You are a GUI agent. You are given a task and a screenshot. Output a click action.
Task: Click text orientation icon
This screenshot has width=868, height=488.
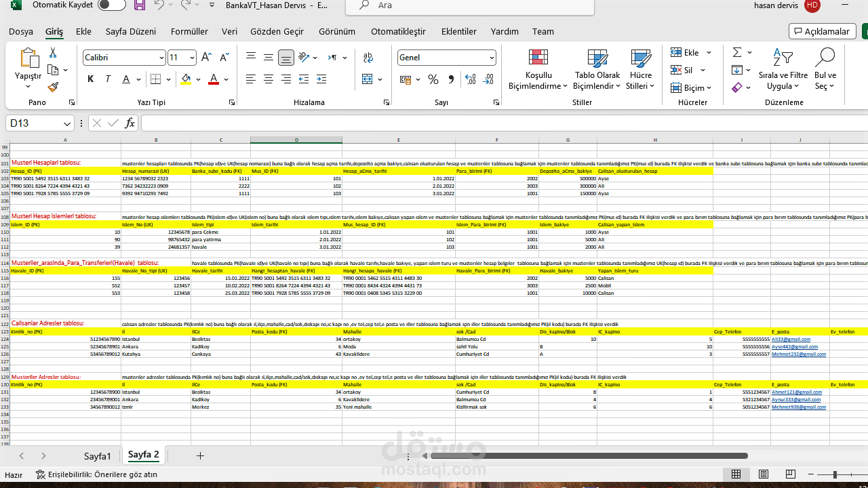click(x=304, y=58)
